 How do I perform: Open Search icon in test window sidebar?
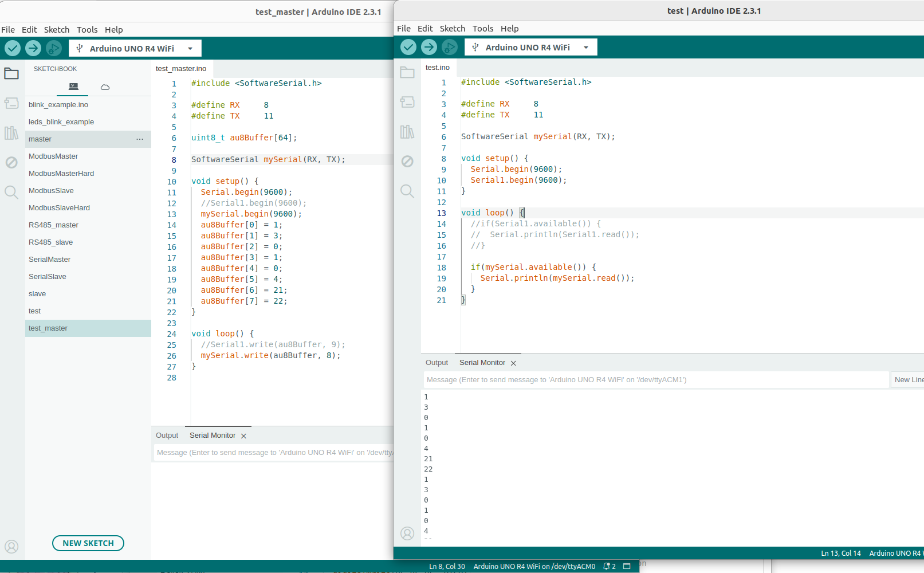[x=407, y=191]
